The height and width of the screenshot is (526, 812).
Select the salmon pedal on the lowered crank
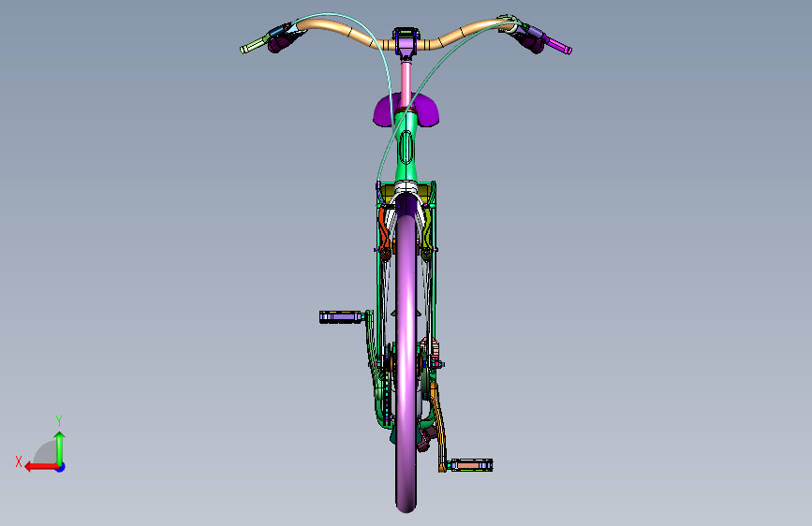(x=471, y=465)
